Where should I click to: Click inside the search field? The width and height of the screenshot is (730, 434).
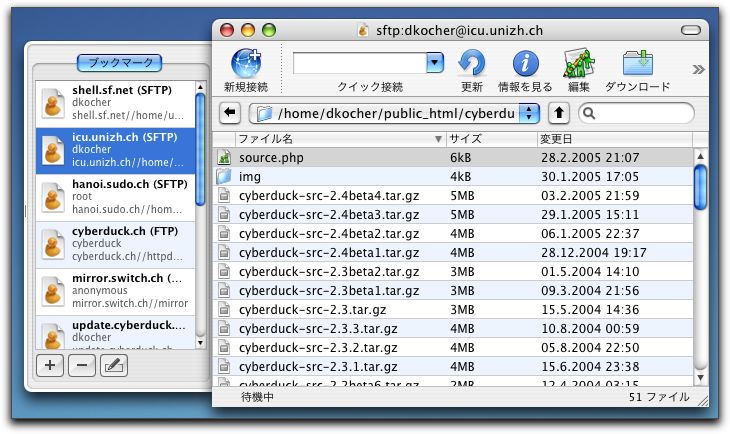(636, 113)
